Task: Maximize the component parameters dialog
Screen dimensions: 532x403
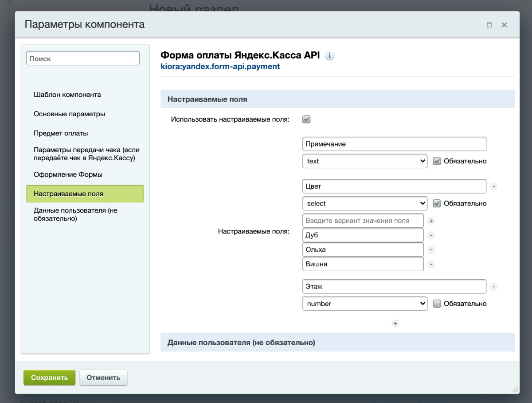Action: [489, 25]
